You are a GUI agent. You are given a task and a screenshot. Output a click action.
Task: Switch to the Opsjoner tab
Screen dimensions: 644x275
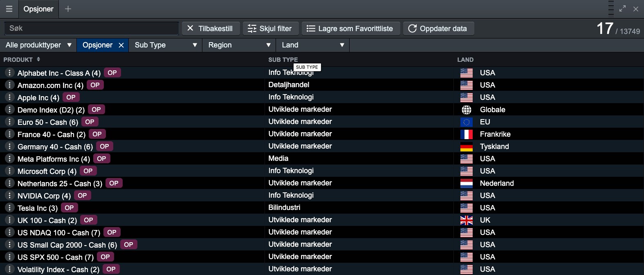[38, 9]
